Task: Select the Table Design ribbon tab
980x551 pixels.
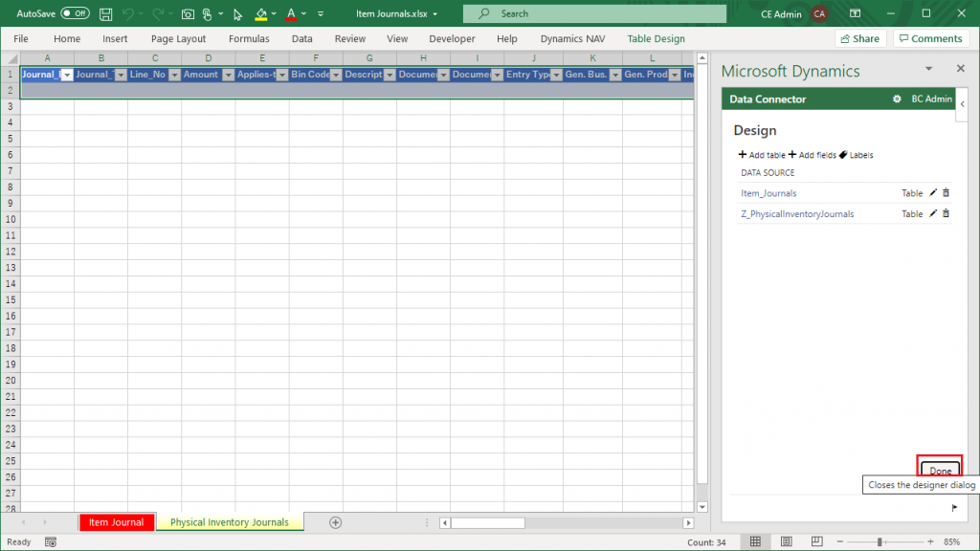Action: (x=656, y=38)
